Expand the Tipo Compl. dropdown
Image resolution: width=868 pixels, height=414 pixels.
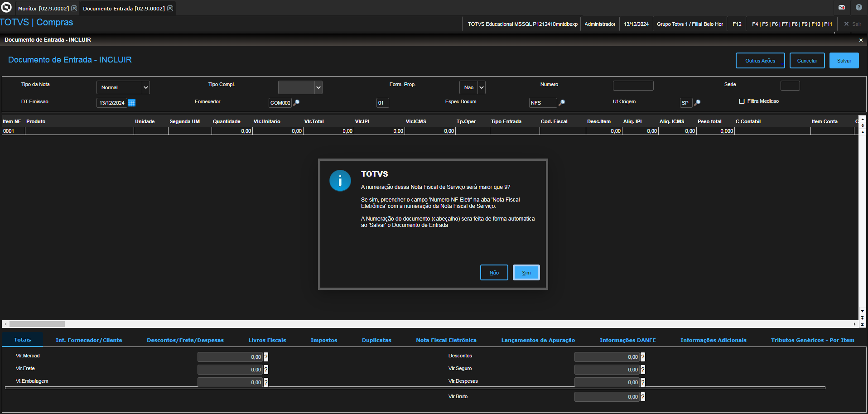318,87
